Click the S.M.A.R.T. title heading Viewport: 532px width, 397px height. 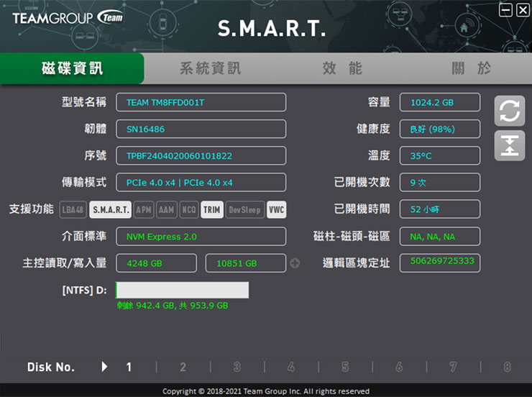point(272,28)
